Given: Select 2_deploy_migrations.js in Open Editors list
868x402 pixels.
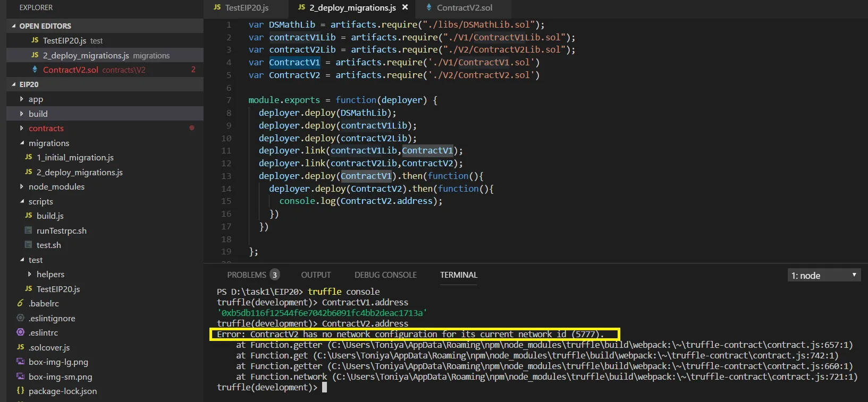Looking at the screenshot, I should coord(105,55).
